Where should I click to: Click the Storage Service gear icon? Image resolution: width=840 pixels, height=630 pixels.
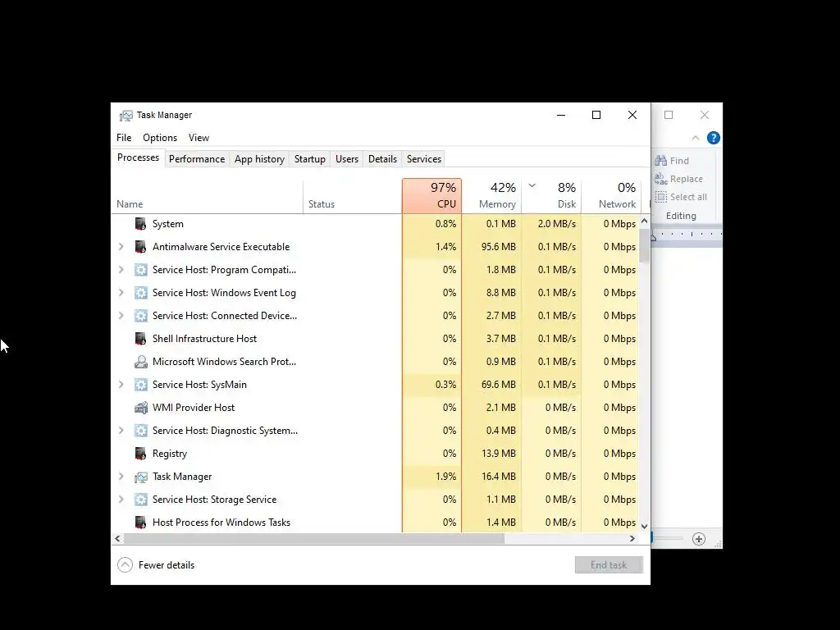140,500
